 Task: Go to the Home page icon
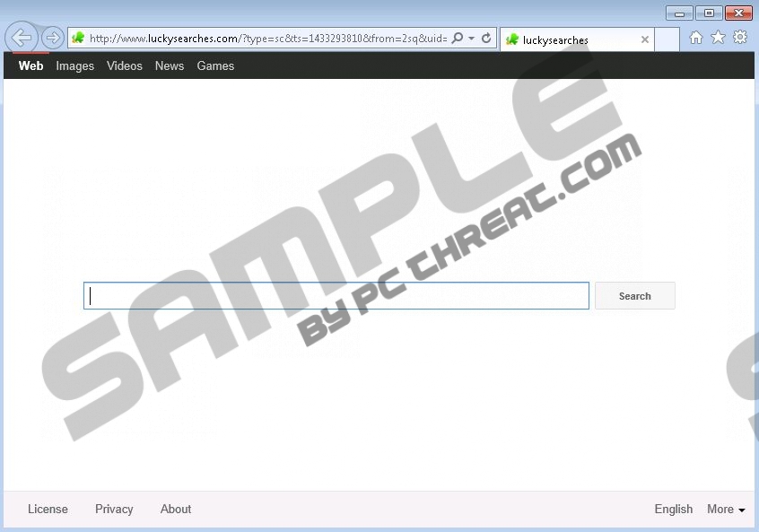click(x=696, y=38)
